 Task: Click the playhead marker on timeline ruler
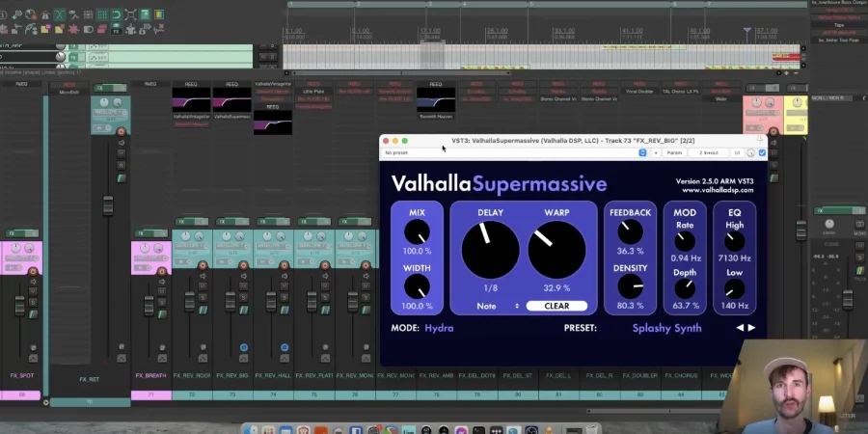(747, 30)
